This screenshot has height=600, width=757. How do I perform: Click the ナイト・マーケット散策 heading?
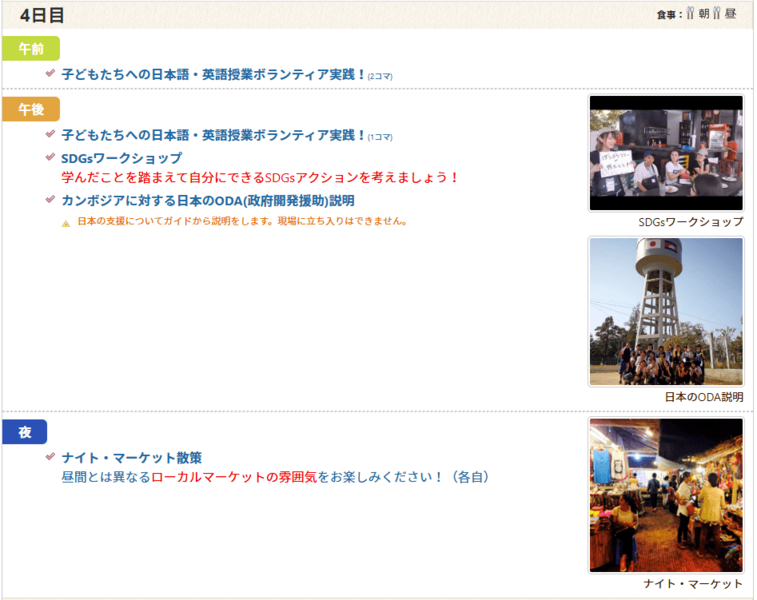point(131,457)
